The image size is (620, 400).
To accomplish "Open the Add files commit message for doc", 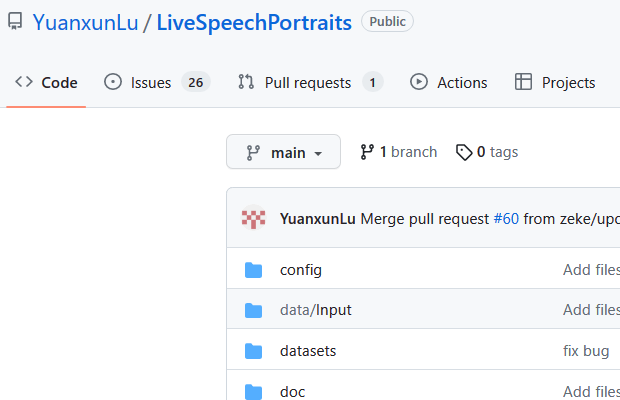I will (591, 392).
